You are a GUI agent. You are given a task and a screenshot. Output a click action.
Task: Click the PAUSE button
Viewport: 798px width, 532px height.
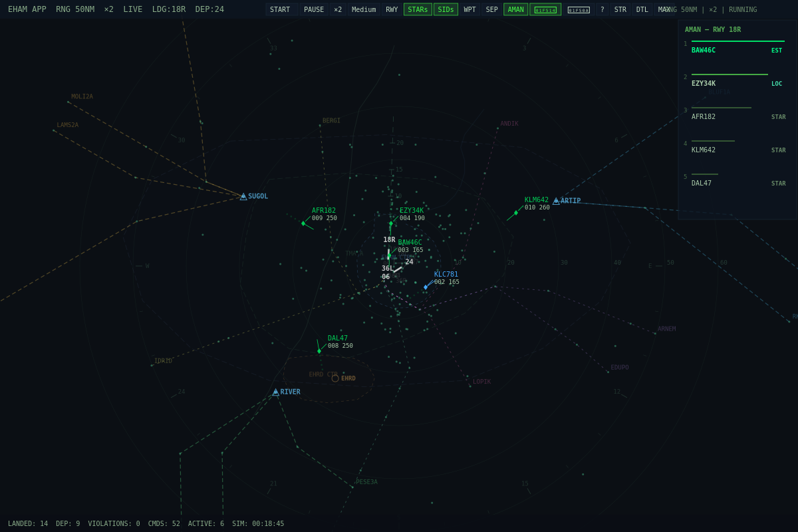314,9
